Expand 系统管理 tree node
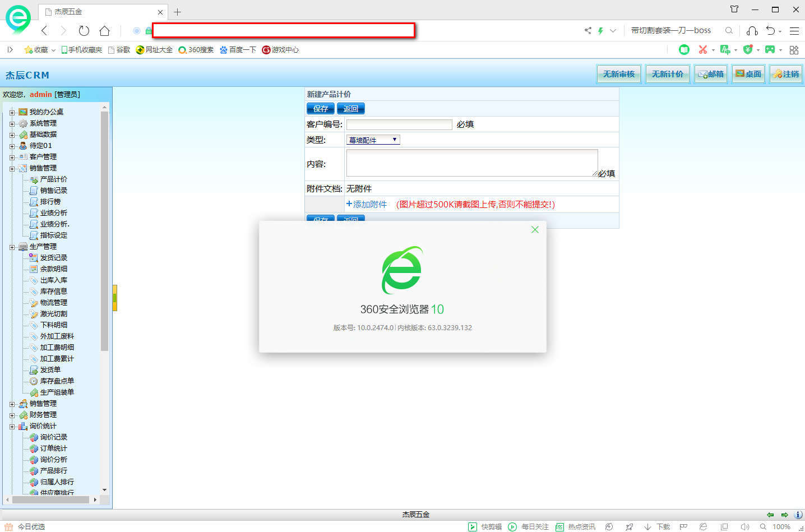Viewport: 805px width, 532px height. [x=12, y=123]
